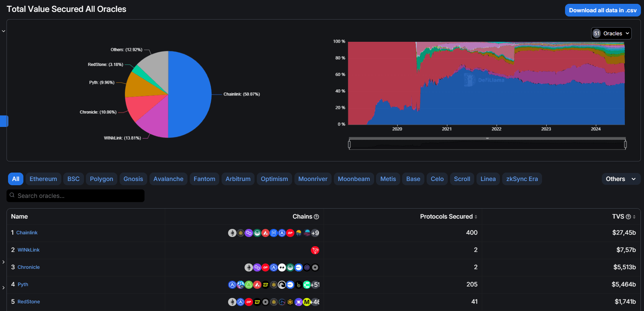Click the Moonriver chain icon in Chainlink row
Screen dimensions: 644x311
point(299,233)
